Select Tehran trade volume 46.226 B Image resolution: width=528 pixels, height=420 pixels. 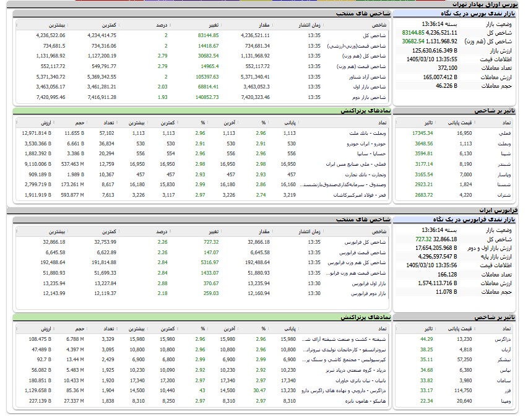[446, 86]
